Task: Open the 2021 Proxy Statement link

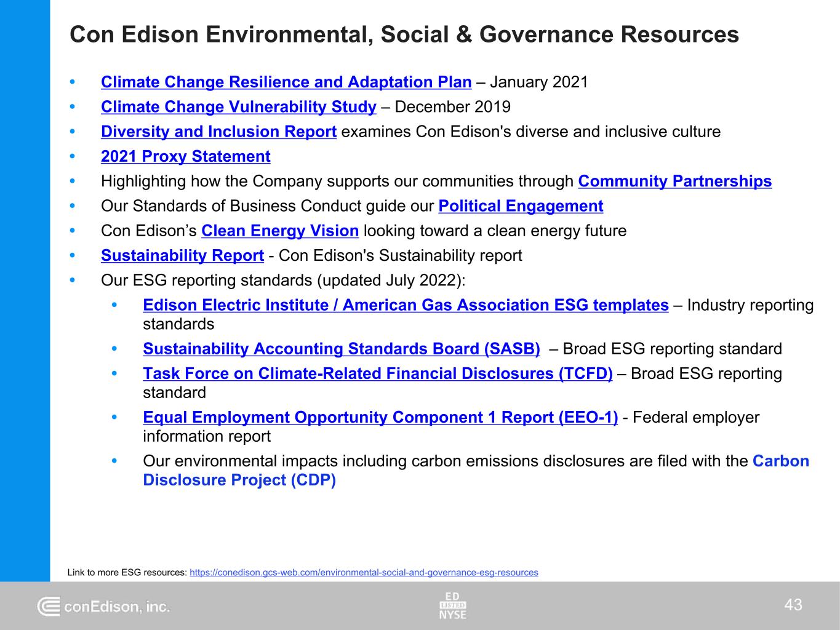Action: click(185, 157)
